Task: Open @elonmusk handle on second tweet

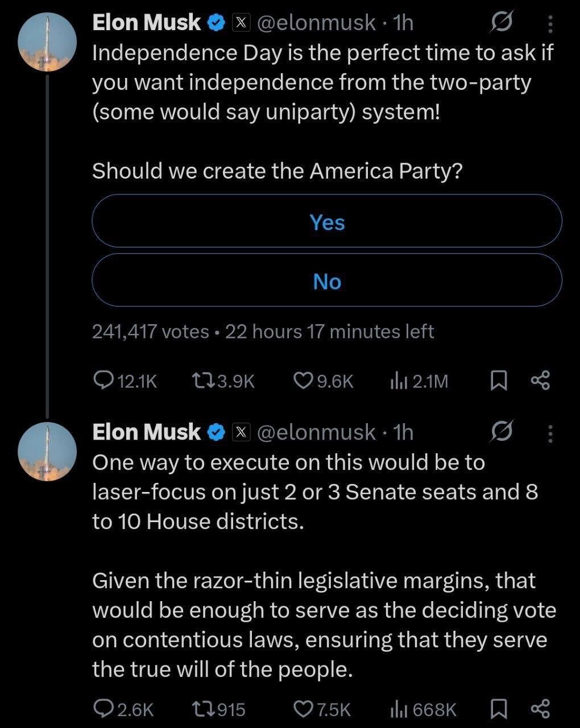Action: coord(316,432)
